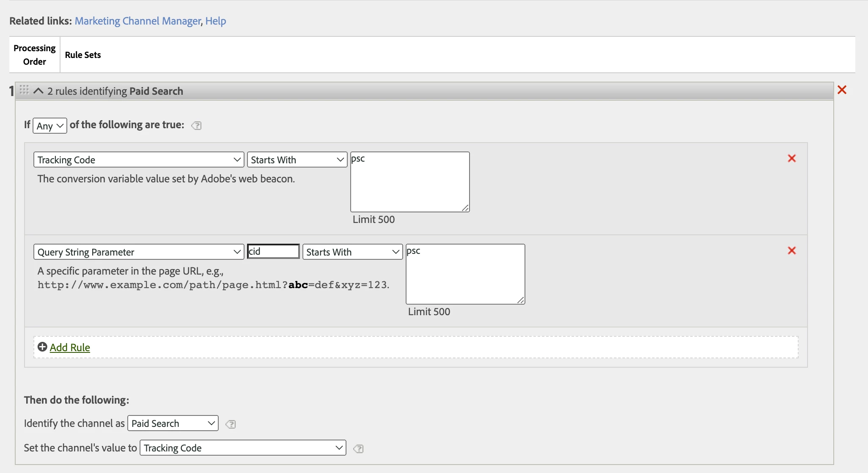Collapse the Paid Search rule set
Viewport: 868px width, 473px height.
38,91
